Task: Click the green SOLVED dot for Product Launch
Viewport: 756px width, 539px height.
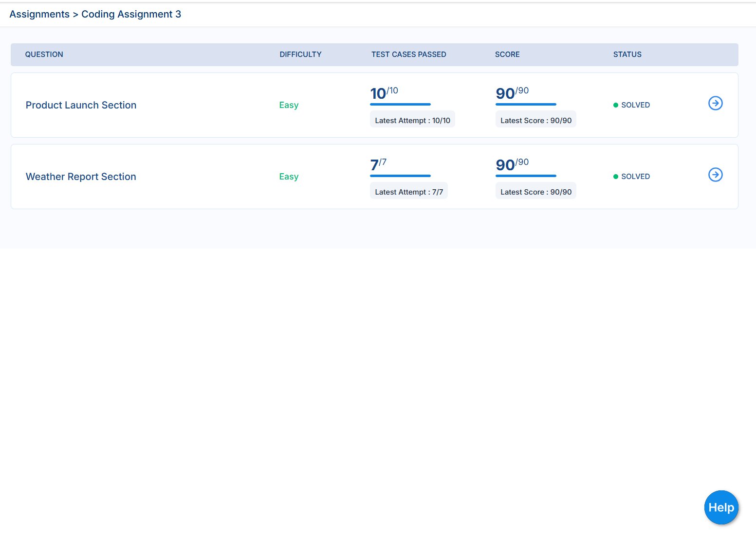Action: point(616,105)
